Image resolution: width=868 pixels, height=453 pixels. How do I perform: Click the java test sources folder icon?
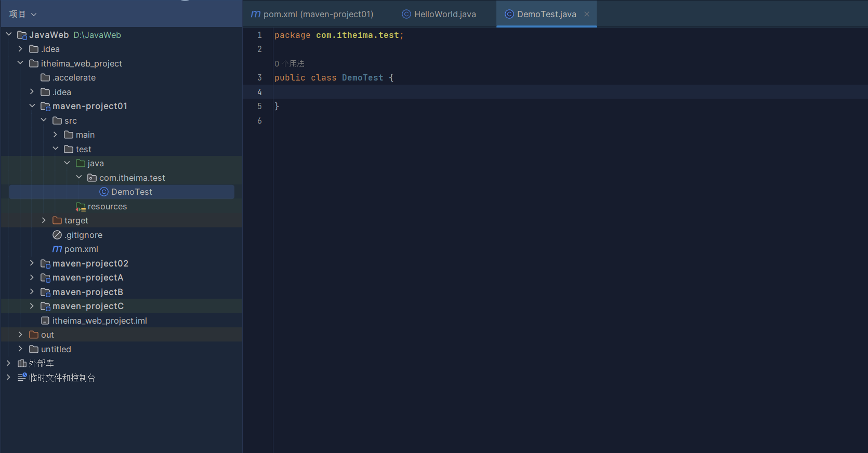(81, 163)
